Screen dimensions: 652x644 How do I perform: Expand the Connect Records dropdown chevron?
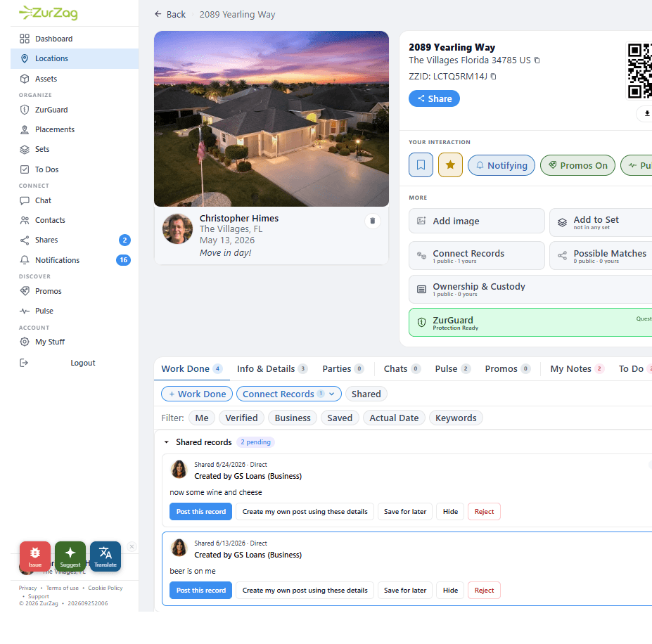coord(332,394)
